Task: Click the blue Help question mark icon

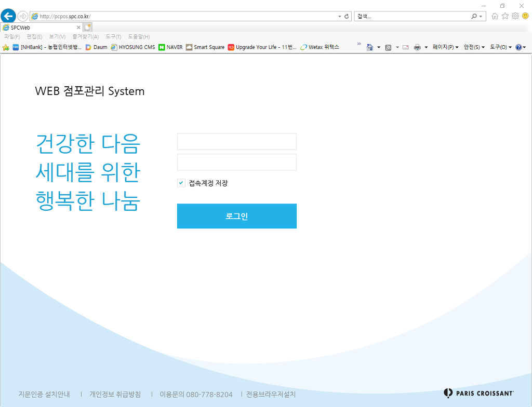Action: point(518,47)
